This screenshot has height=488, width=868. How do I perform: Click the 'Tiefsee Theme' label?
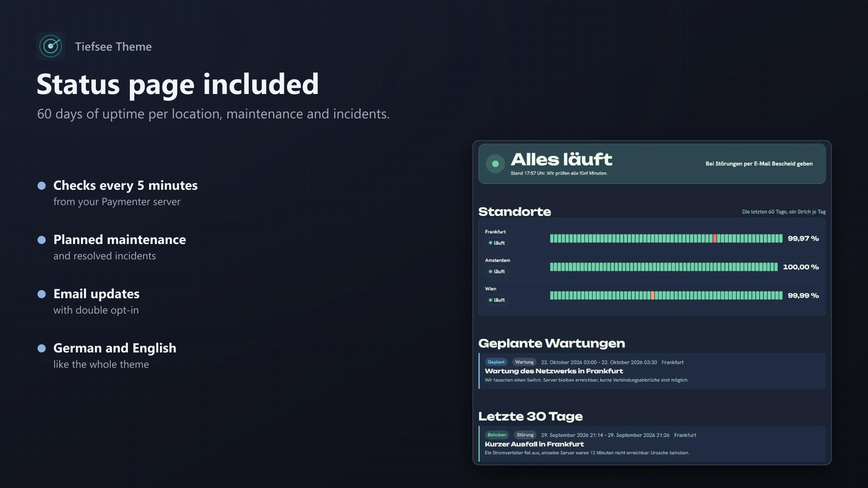(x=113, y=47)
